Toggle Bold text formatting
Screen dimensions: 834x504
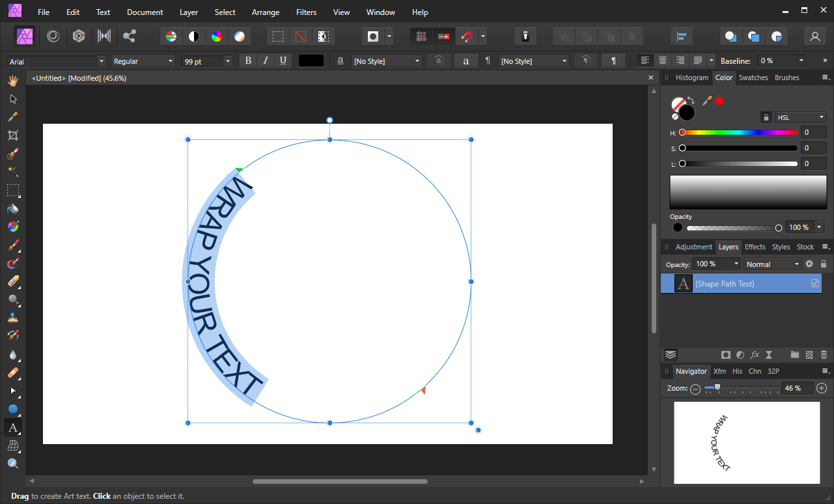pos(247,61)
